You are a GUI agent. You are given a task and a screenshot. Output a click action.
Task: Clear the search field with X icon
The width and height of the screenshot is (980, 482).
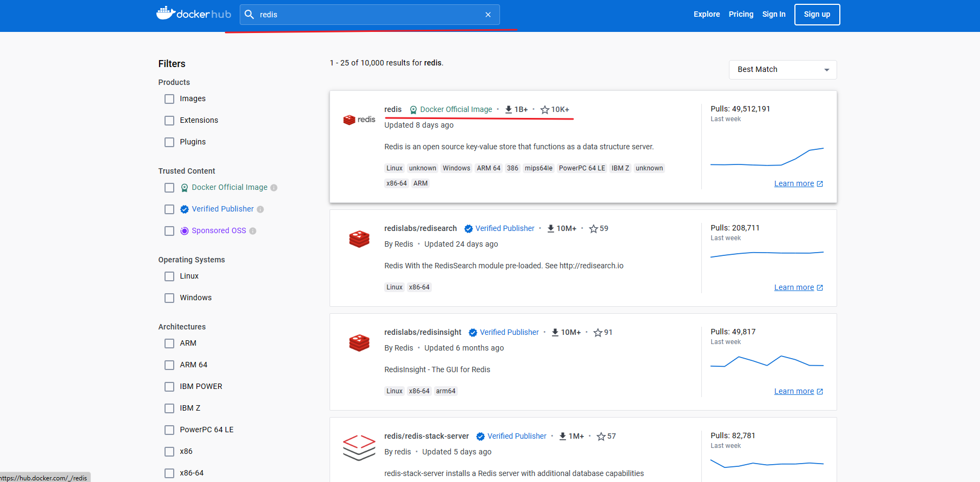coord(488,15)
